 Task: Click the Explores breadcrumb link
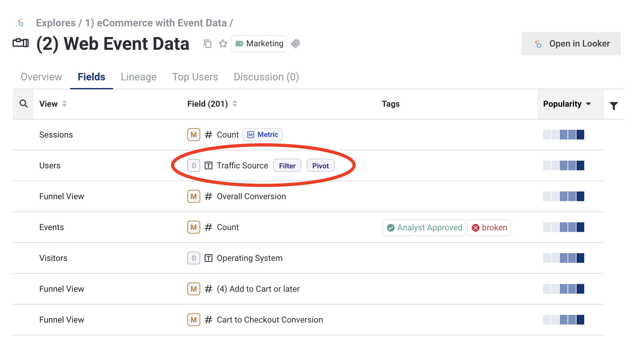tap(56, 23)
